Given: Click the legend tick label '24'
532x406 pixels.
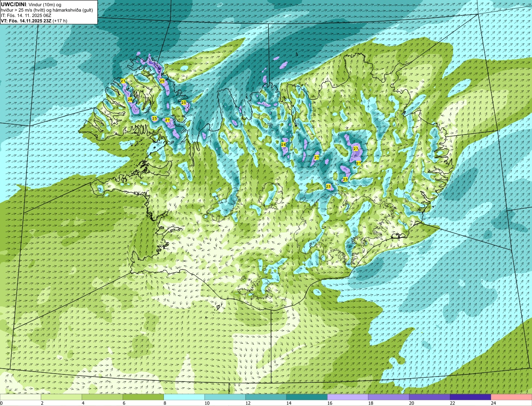Looking at the screenshot, I should [x=493, y=403].
